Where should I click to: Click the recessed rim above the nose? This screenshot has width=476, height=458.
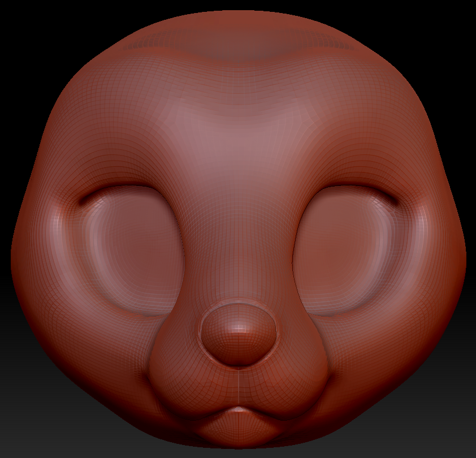pos(239,305)
